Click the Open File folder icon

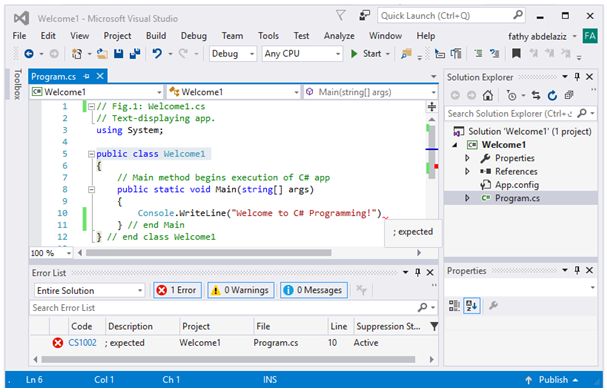(102, 53)
